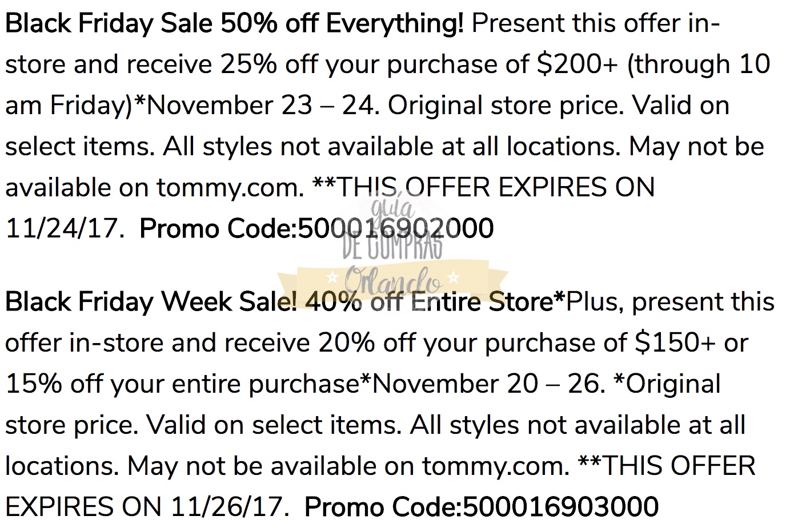The height and width of the screenshot is (532, 786).
Task: Click the Guia de Compras Orlando watermark logo
Action: (393, 251)
